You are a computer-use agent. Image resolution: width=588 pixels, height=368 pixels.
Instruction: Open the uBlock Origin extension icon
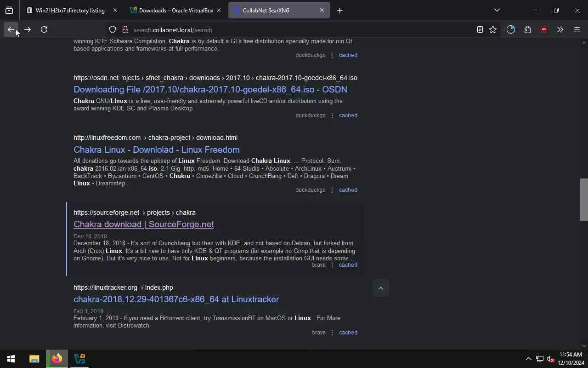(544, 29)
